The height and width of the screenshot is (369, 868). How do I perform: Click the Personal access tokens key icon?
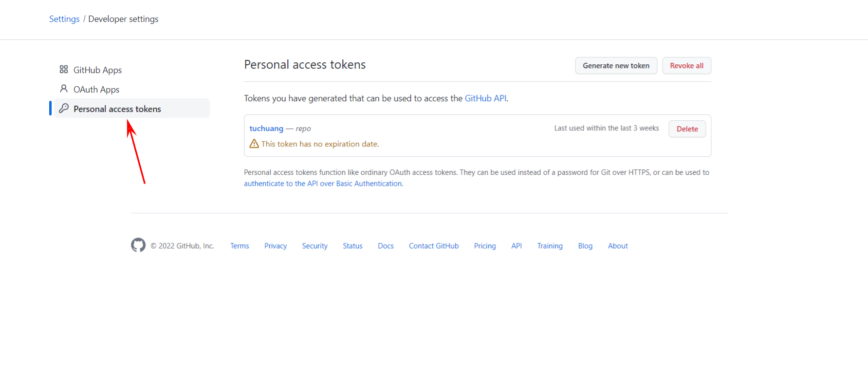[x=64, y=108]
